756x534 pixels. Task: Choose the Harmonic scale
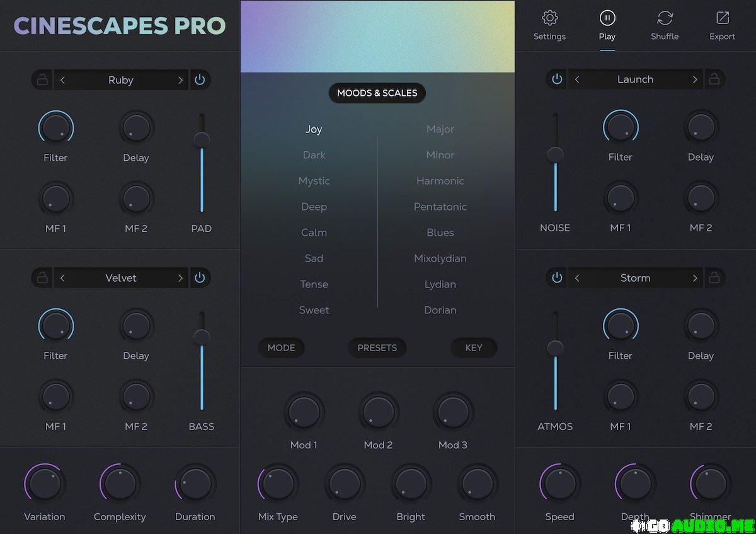440,181
